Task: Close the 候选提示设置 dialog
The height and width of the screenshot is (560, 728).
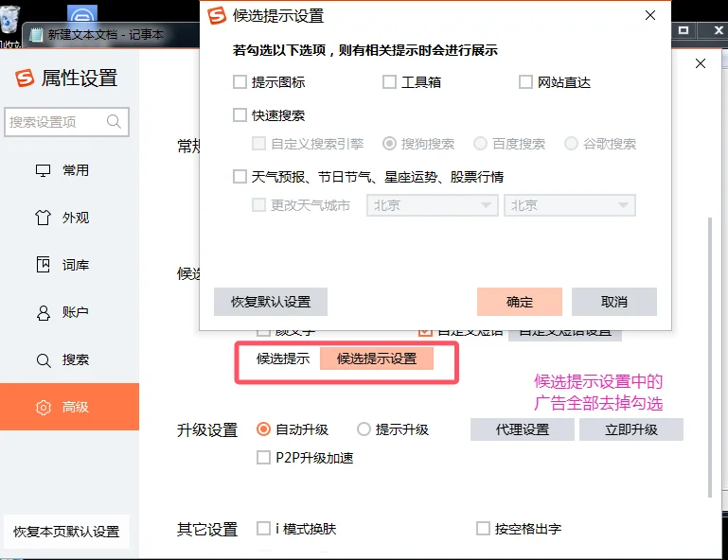Action: (650, 15)
